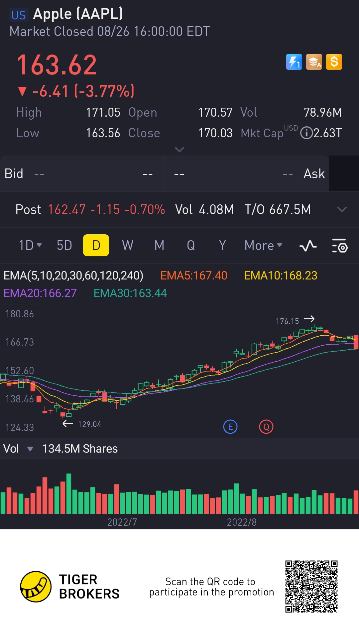Tap the EMA10:168.23 value

pyautogui.click(x=281, y=275)
